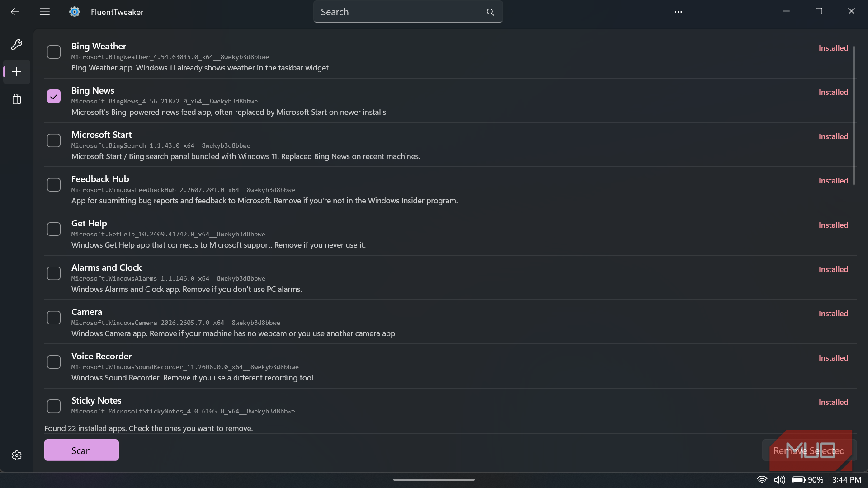Click 'Found 22 installed apps' status message

(148, 428)
